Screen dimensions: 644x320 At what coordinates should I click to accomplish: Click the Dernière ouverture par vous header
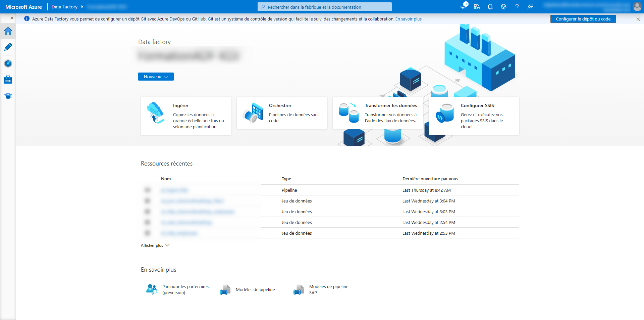tap(430, 179)
